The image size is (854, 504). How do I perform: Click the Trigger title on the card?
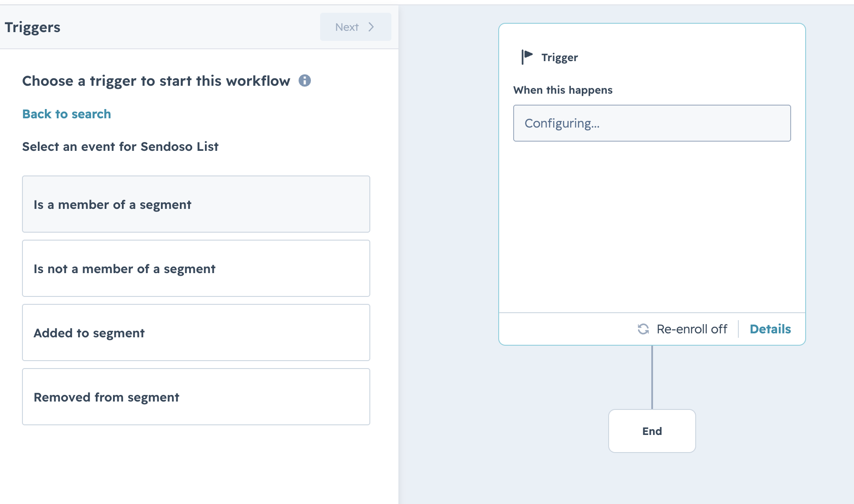click(x=559, y=58)
